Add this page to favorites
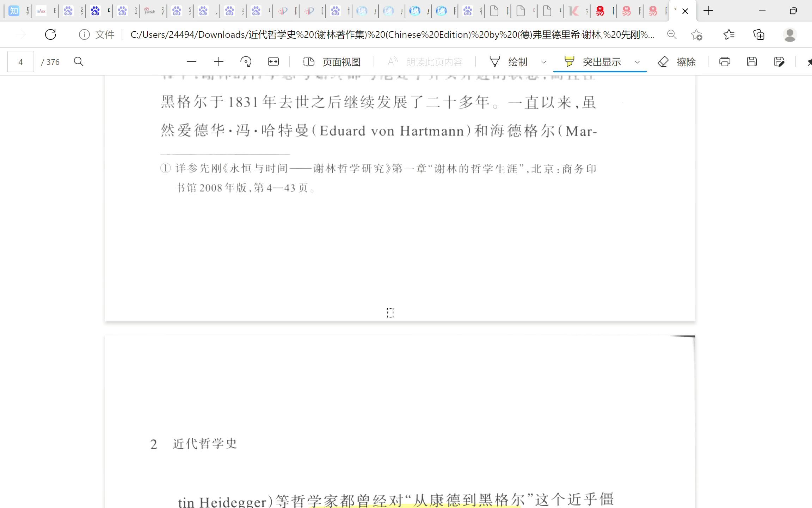Image resolution: width=812 pixels, height=508 pixels. (697, 35)
